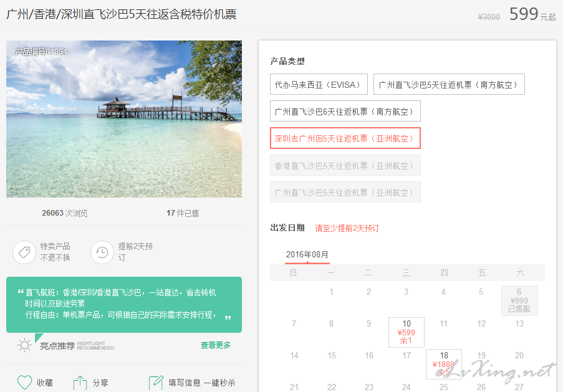
Task: Click 收藏 favorite label
Action: coord(45,383)
